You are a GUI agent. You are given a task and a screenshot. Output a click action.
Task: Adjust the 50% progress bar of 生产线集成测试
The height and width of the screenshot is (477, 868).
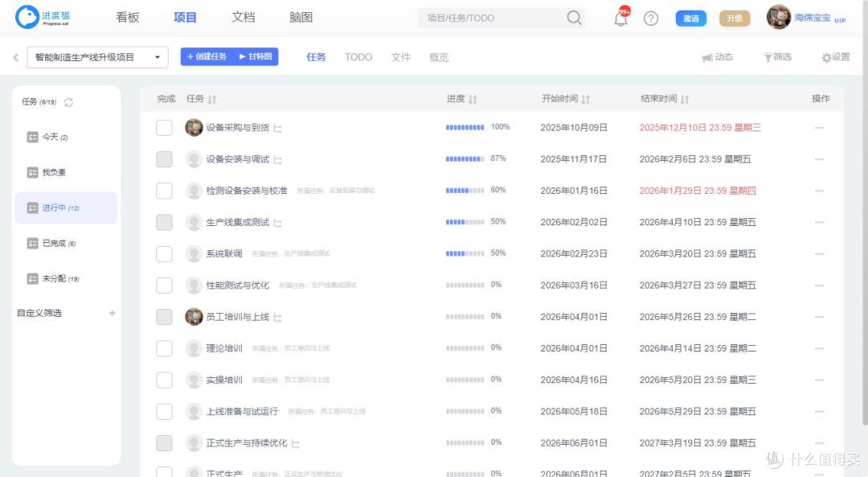point(465,222)
